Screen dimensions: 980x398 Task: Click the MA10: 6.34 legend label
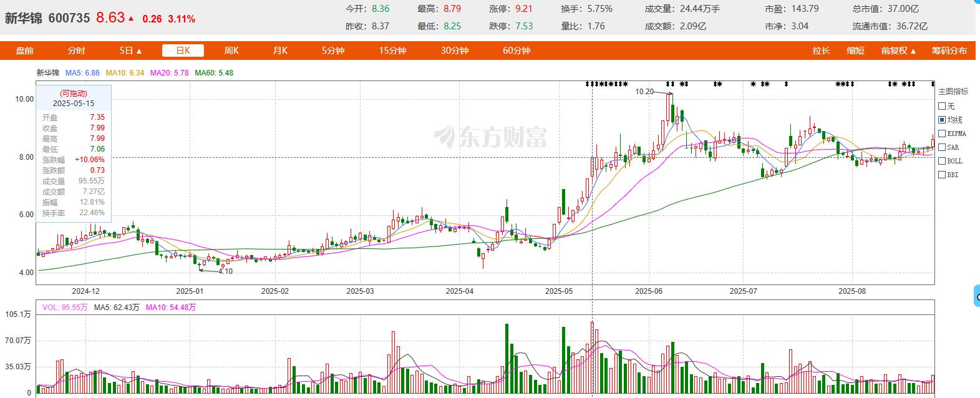(x=125, y=73)
